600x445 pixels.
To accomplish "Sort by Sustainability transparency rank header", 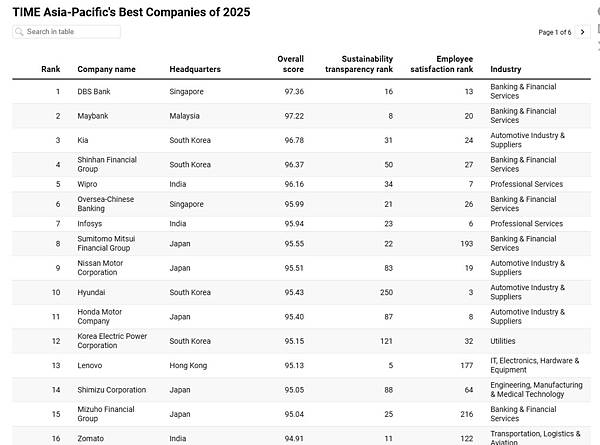I will (x=359, y=64).
